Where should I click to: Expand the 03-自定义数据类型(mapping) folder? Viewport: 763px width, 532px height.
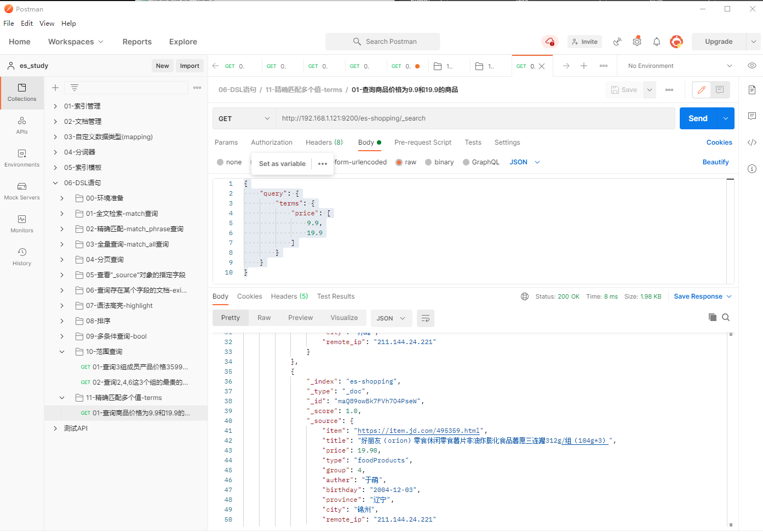pyautogui.click(x=55, y=137)
